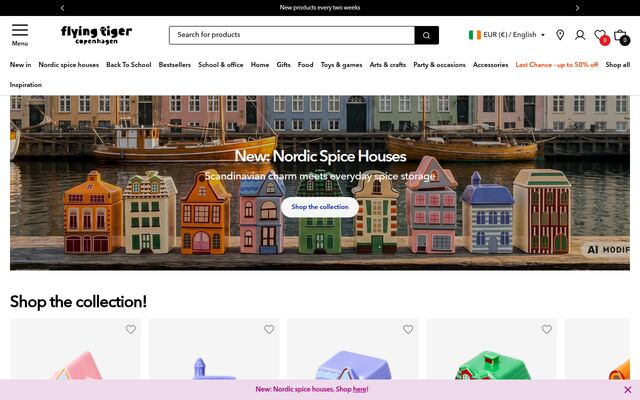The image size is (640, 400).
Task: Favorite the blue church product card
Action: 269,329
